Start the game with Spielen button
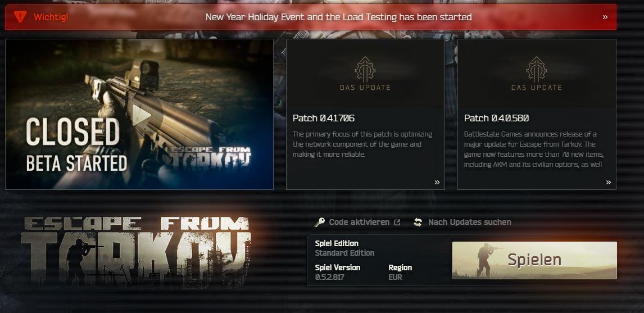Image resolution: width=644 pixels, height=313 pixels. [534, 260]
